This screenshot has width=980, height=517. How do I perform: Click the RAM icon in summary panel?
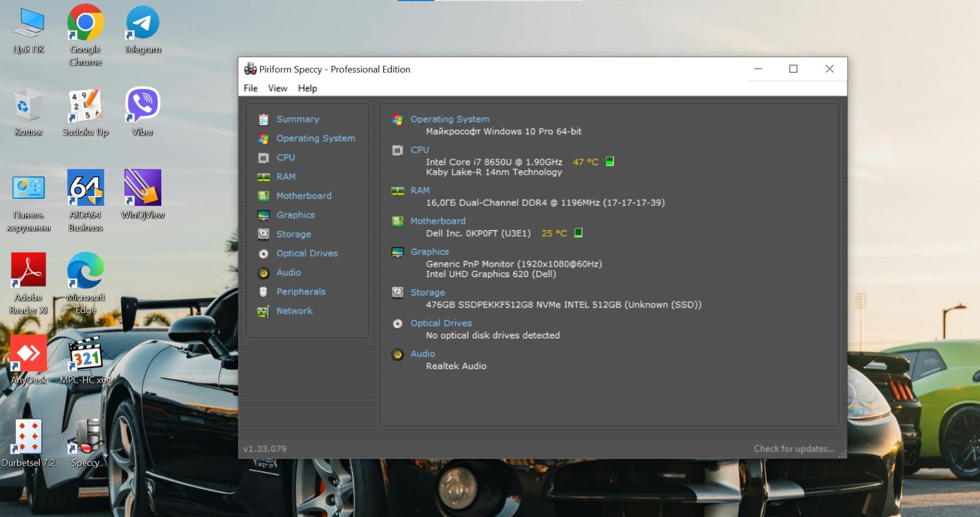(397, 191)
